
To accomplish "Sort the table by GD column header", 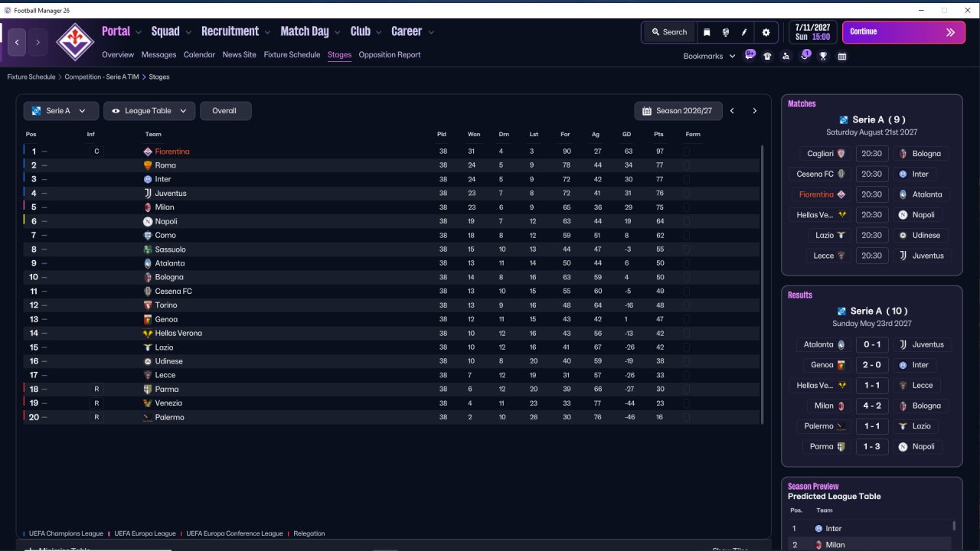I will click(x=627, y=135).
